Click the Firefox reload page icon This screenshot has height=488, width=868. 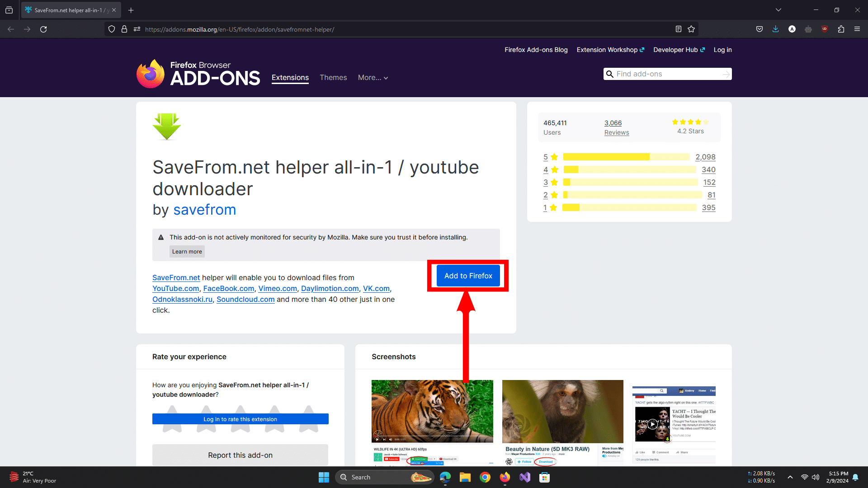(x=43, y=29)
